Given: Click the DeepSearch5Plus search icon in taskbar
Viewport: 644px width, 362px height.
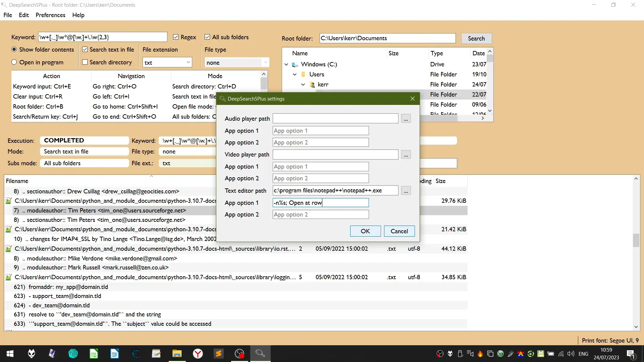Looking at the screenshot, I should coord(261,353).
